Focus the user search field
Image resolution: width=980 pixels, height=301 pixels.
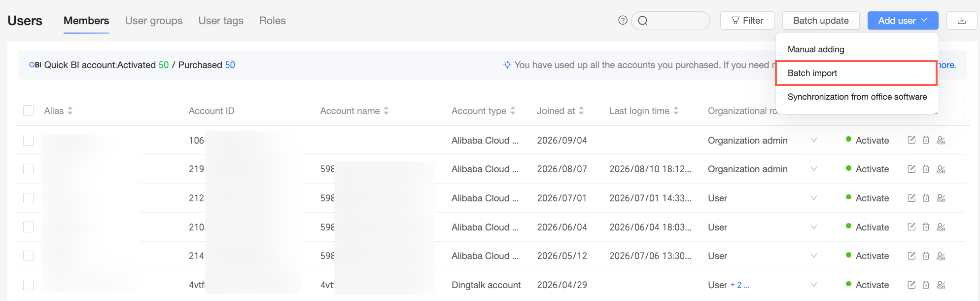pos(670,21)
